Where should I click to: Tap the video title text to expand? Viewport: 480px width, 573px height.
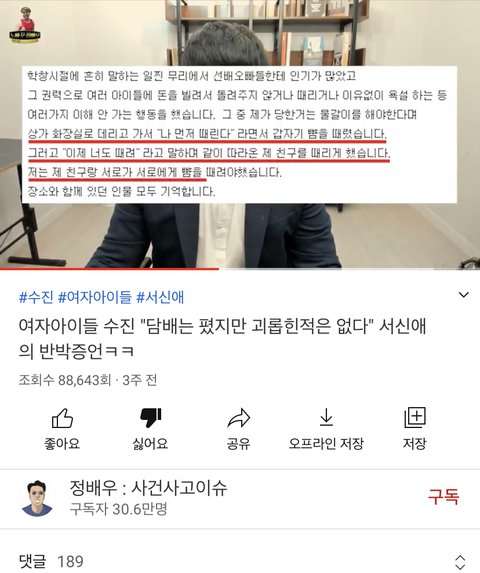click(x=222, y=338)
